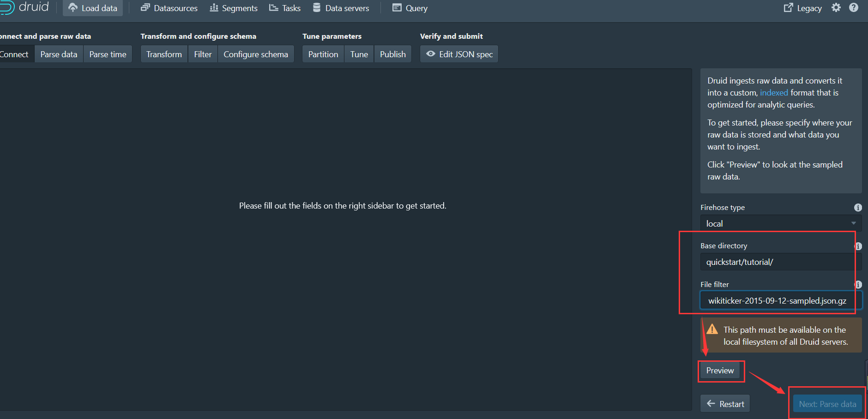
Task: Click Edit JSON spec button
Action: tap(459, 54)
